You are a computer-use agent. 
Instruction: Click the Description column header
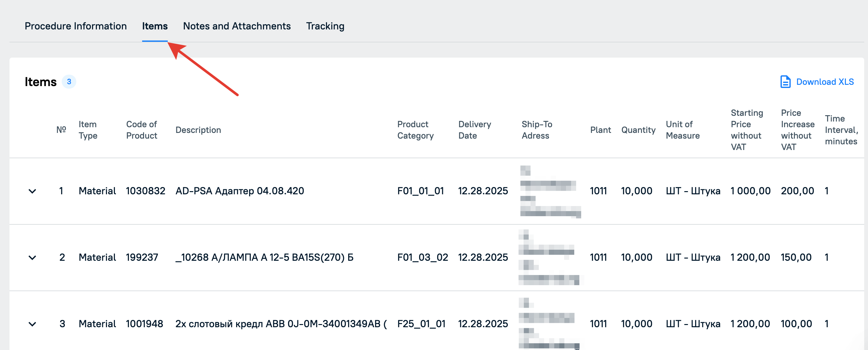[198, 130]
